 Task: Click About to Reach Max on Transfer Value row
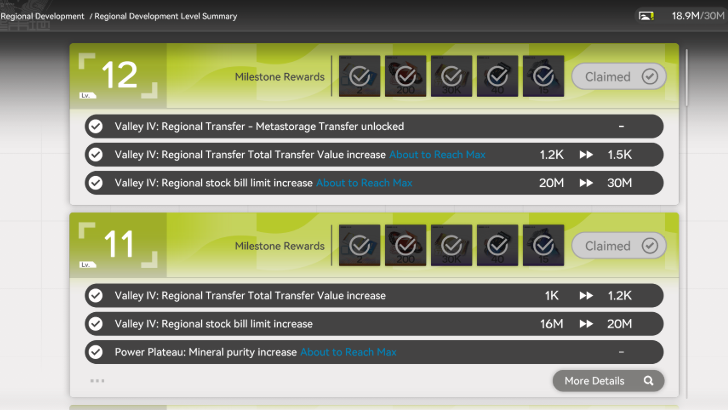437,155
